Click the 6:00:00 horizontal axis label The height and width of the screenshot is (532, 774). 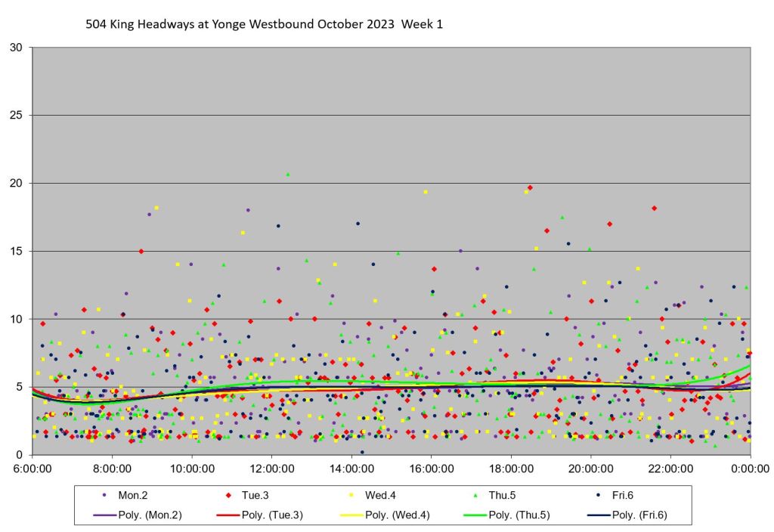[33, 469]
